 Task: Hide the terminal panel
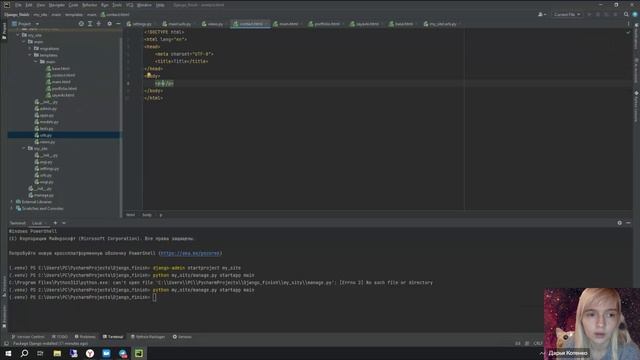pos(628,223)
